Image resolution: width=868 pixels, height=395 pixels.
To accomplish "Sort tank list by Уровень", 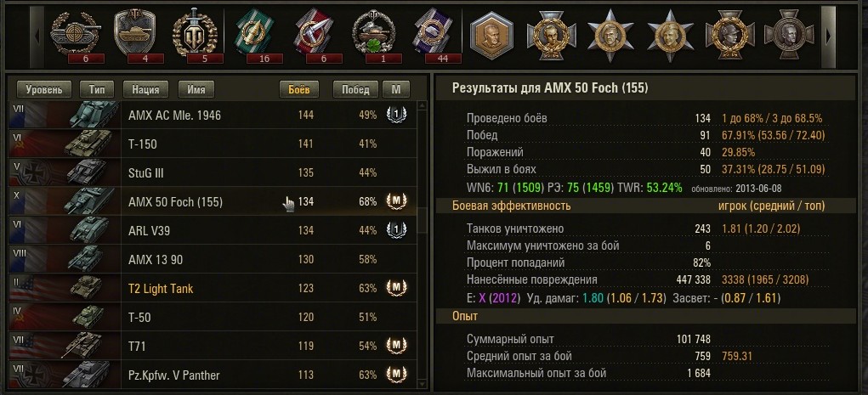I will tap(43, 89).
